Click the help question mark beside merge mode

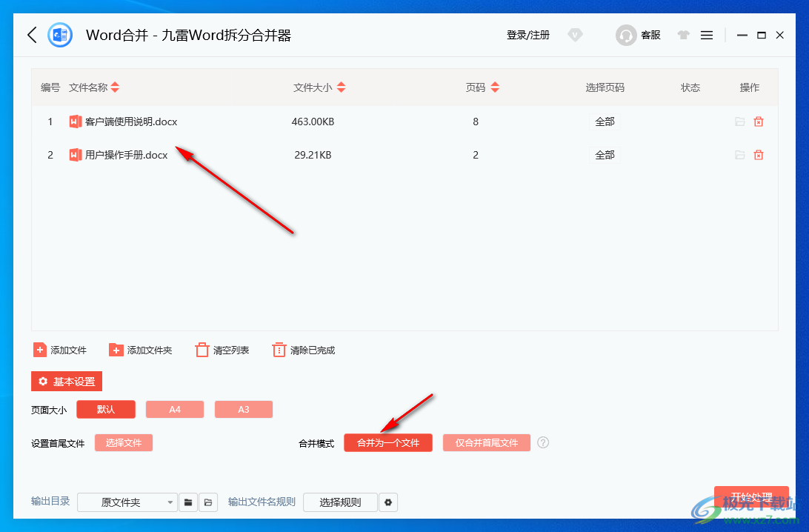tap(543, 442)
